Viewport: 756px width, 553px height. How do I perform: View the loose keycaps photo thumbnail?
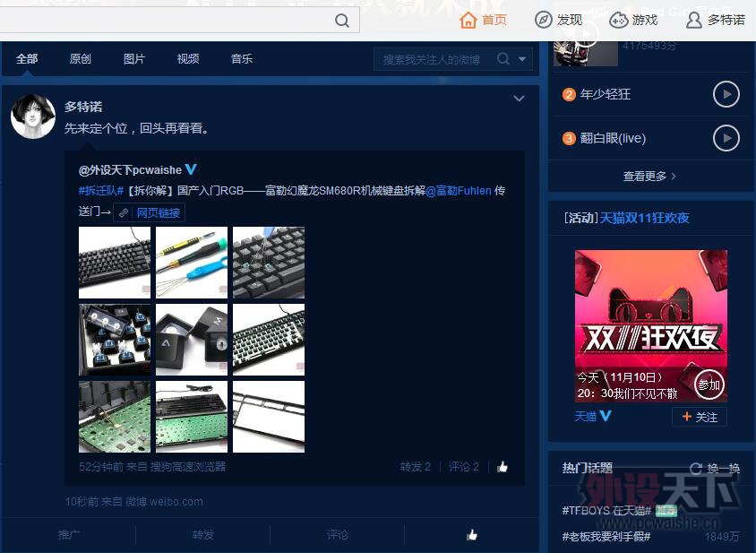(x=192, y=340)
